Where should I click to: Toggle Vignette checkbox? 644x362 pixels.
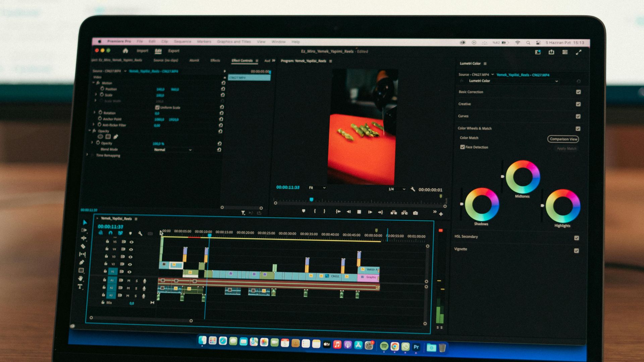click(576, 250)
